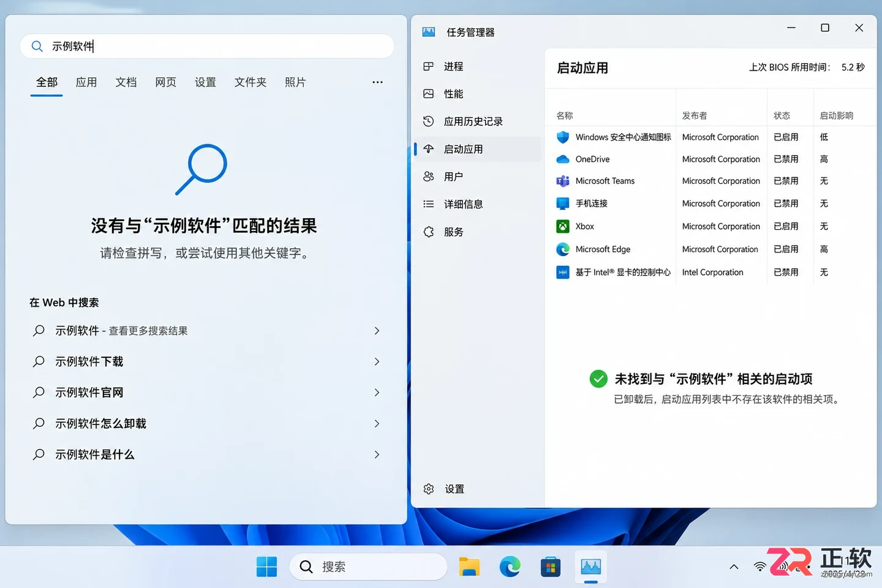Select 已禁用 status for OneDrive row
The height and width of the screenshot is (588, 882).
(786, 159)
